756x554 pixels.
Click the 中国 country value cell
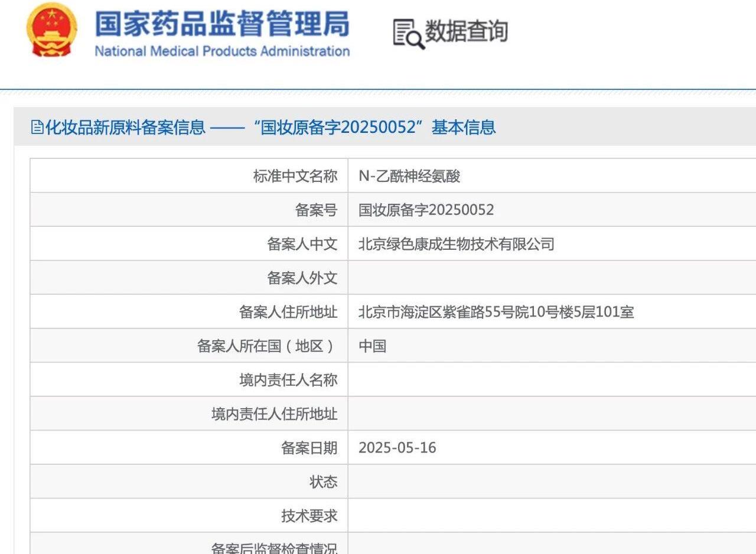pos(372,346)
